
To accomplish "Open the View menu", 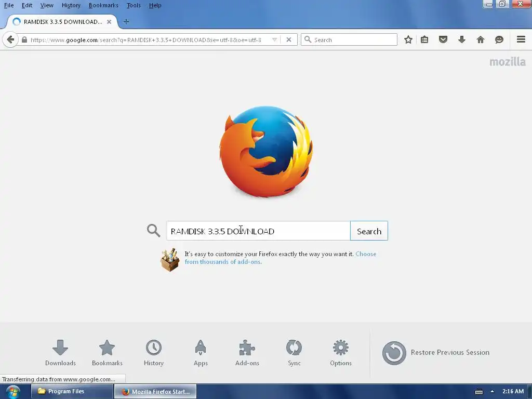I will 47,5.
